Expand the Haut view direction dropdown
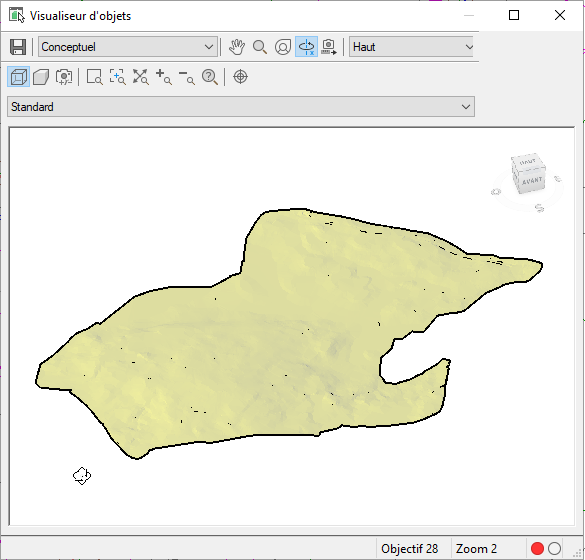Image resolution: width=585 pixels, height=560 pixels. tap(412, 47)
